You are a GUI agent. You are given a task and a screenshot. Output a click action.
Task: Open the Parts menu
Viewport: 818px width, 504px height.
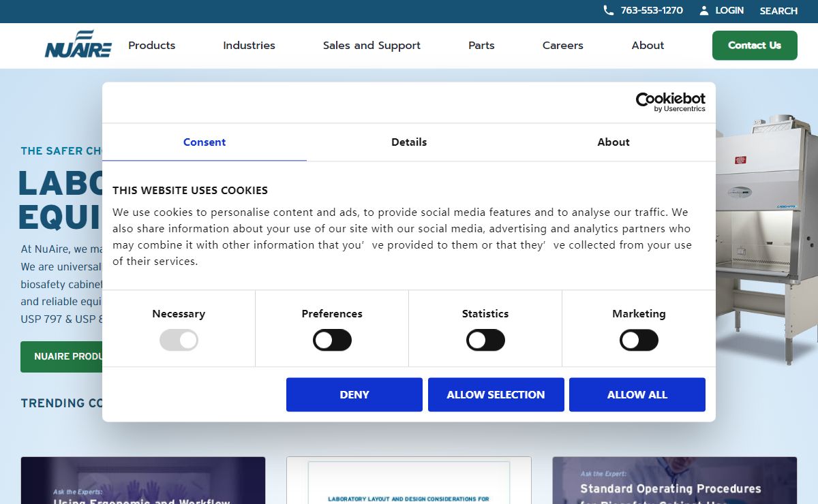click(481, 45)
